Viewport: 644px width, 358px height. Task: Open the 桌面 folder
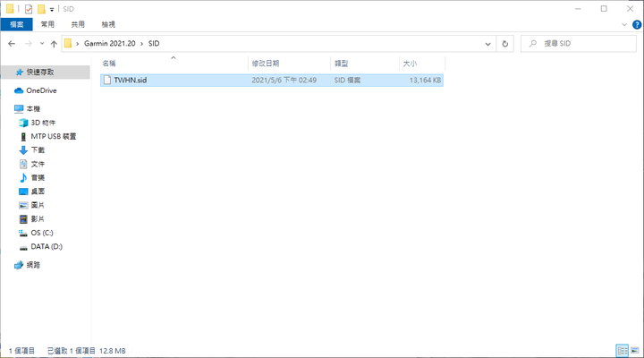point(38,192)
